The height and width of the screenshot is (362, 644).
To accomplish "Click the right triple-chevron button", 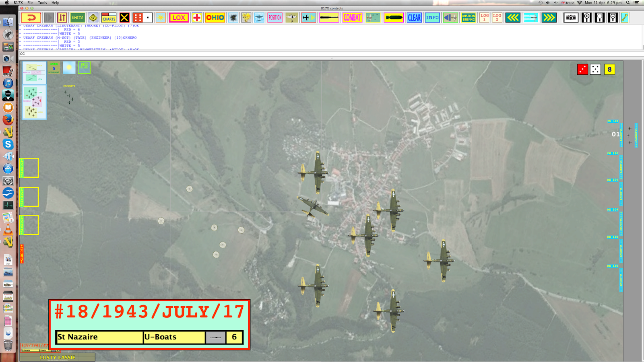I will pyautogui.click(x=549, y=18).
